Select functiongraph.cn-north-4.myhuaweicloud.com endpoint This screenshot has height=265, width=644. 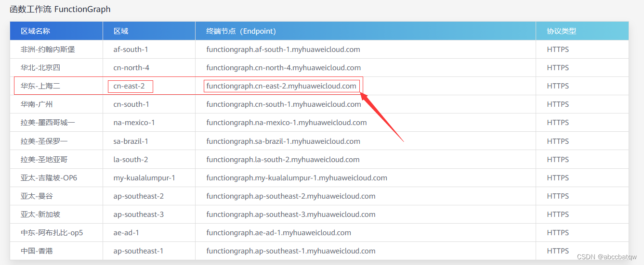pos(284,68)
